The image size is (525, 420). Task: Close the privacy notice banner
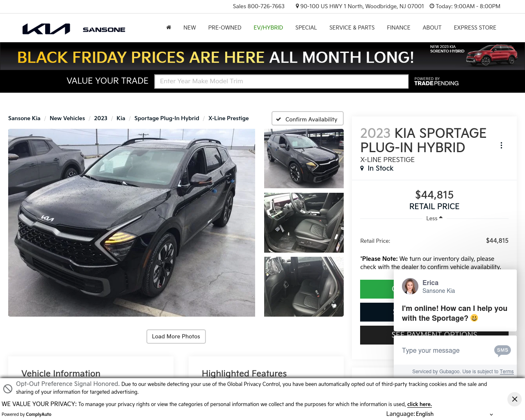pos(514,399)
